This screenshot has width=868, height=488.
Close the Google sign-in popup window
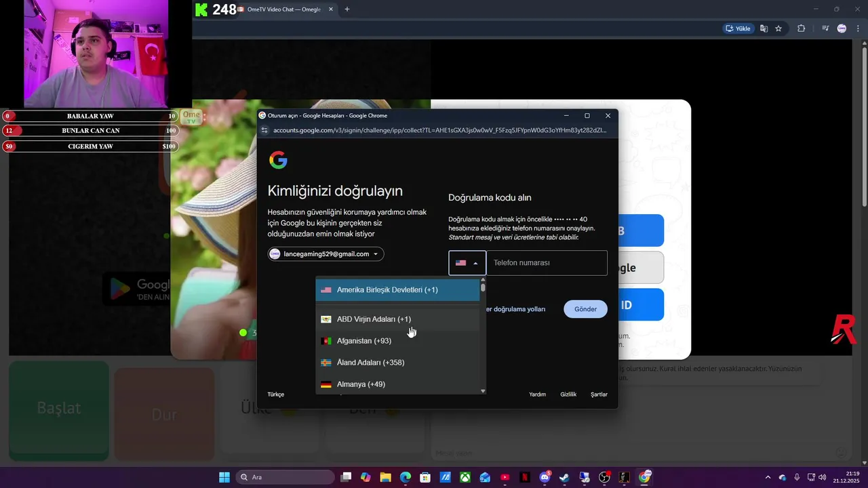[608, 115]
